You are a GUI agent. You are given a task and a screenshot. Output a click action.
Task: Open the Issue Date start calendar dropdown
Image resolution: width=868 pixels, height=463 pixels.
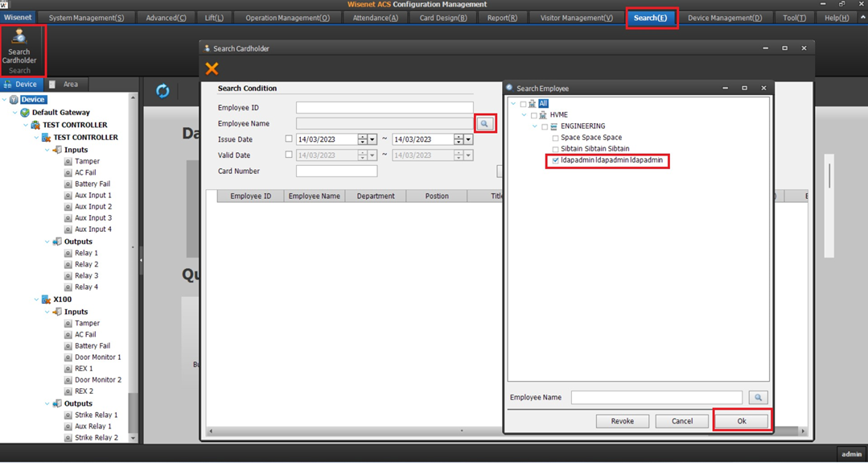tap(372, 139)
